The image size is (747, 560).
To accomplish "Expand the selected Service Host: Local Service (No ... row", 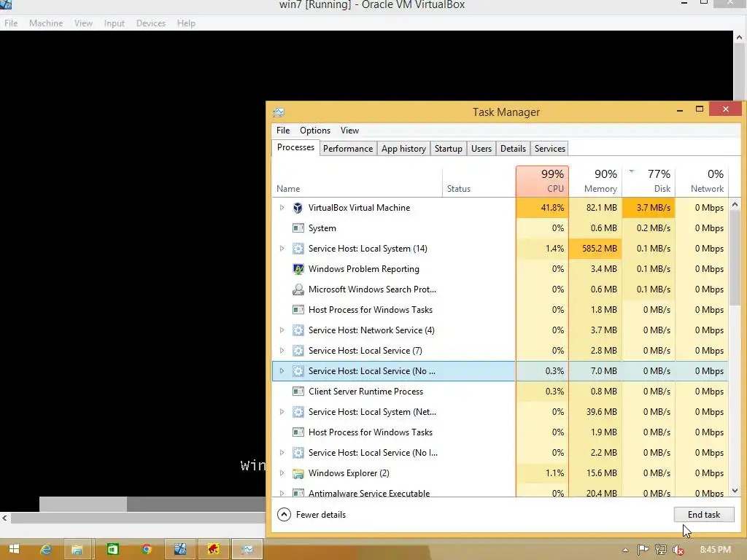I will point(282,371).
